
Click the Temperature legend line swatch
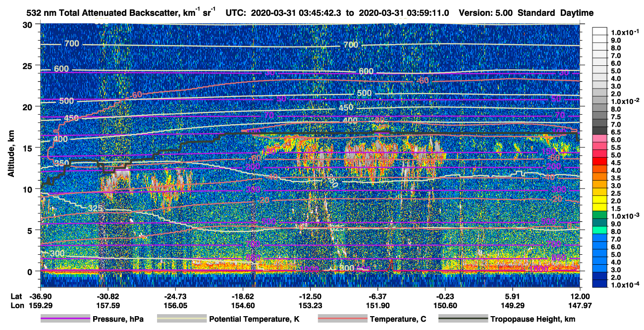point(342,319)
